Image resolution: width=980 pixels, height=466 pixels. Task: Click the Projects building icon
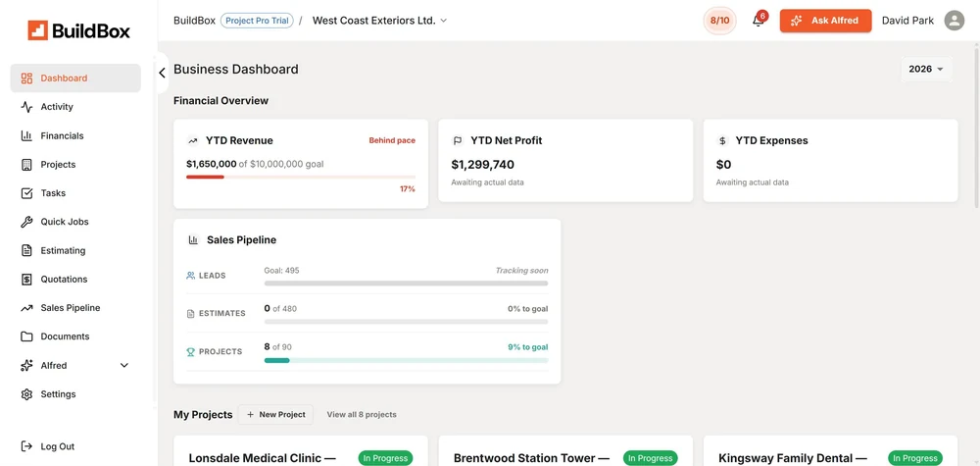pos(26,165)
